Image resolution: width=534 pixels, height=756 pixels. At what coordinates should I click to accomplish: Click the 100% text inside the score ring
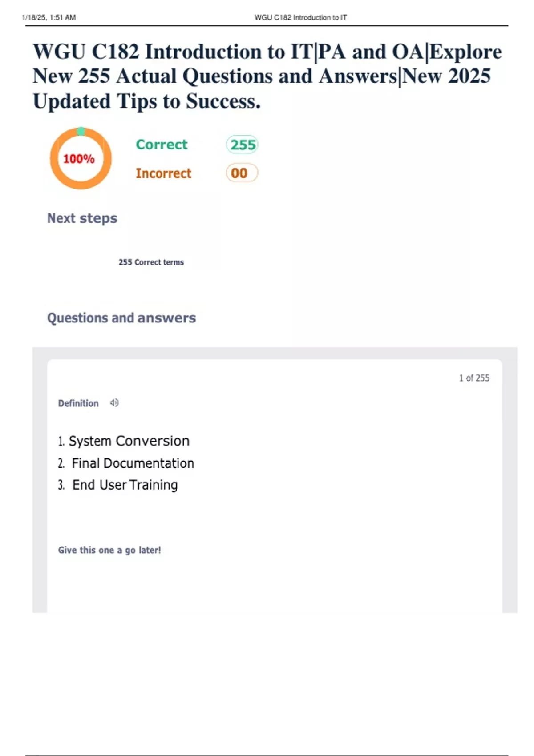coord(79,159)
